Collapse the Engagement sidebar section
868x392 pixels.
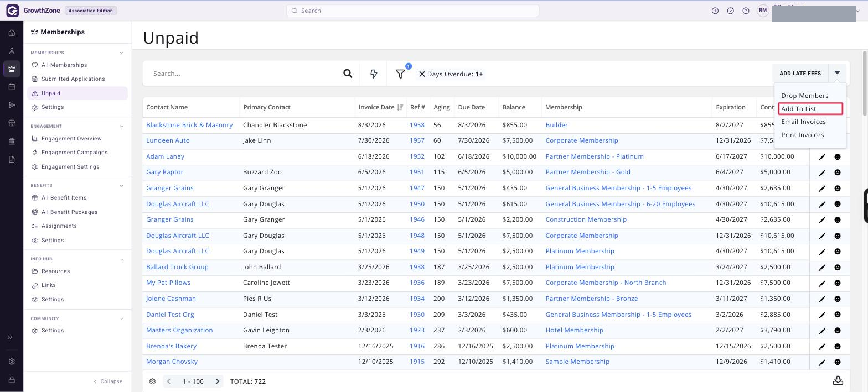(x=122, y=127)
